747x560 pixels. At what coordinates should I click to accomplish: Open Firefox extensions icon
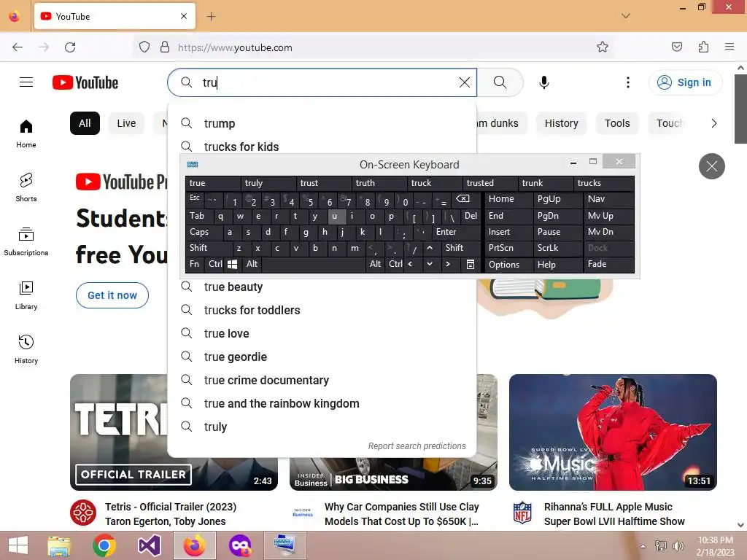click(x=703, y=47)
